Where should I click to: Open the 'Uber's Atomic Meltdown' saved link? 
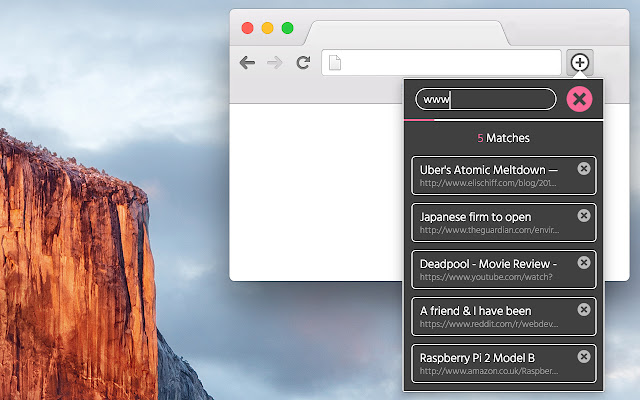(504, 176)
